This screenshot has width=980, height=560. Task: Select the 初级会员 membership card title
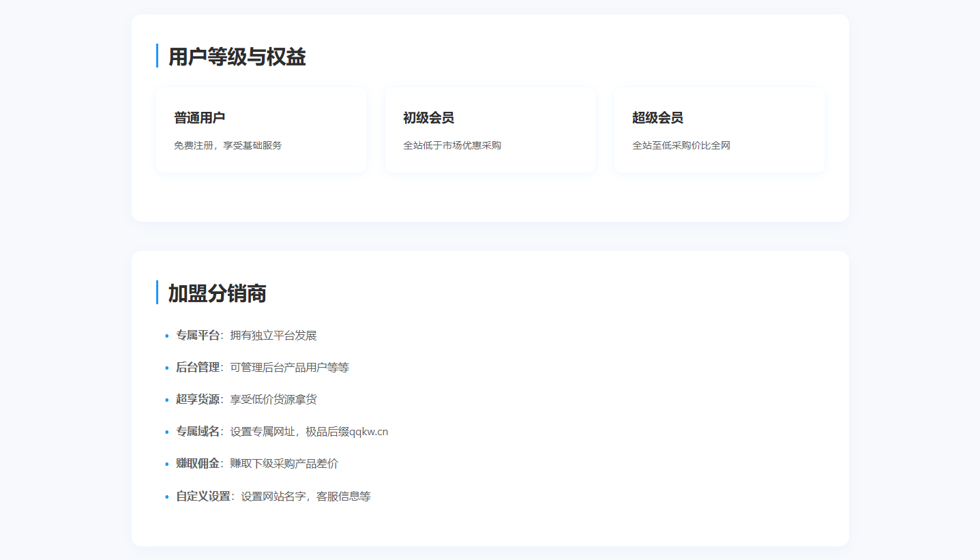tap(428, 118)
